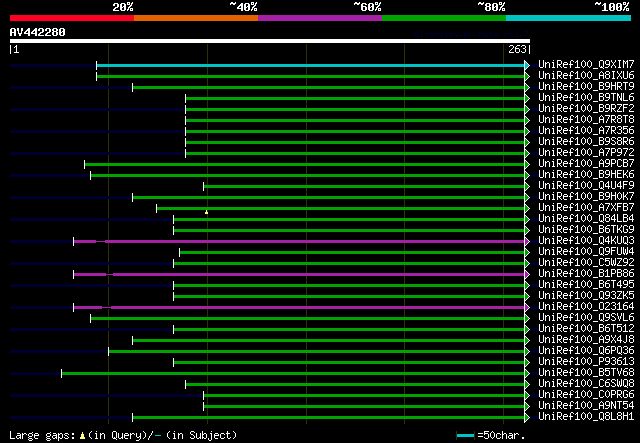640x443 pixels.
Task: Click the purple ~60% identity legend segment
Action: coord(320,18)
